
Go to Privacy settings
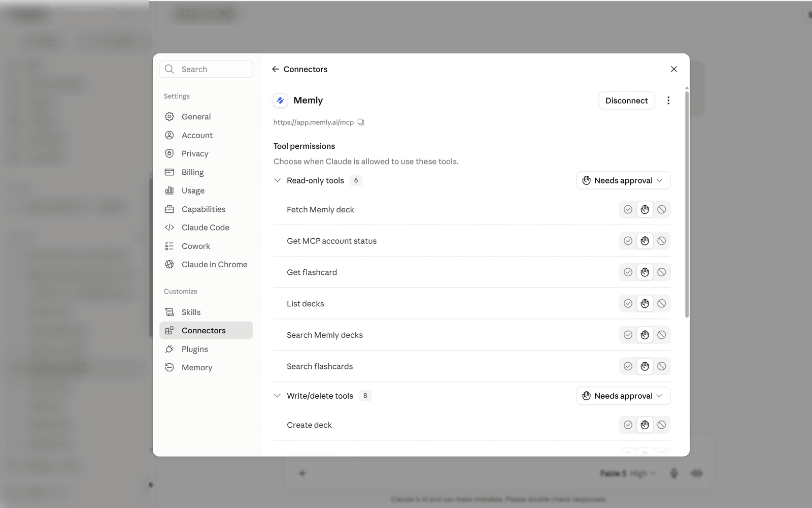click(206, 153)
